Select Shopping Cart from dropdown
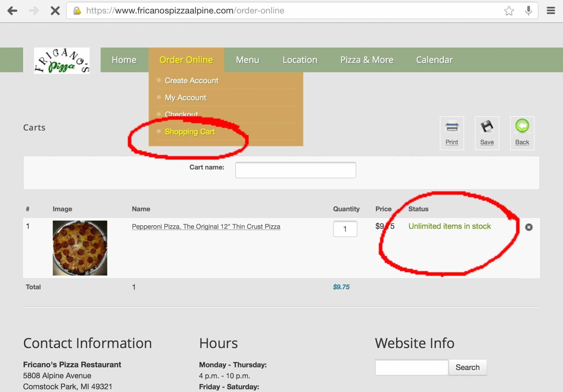This screenshot has height=392, width=563. (190, 132)
